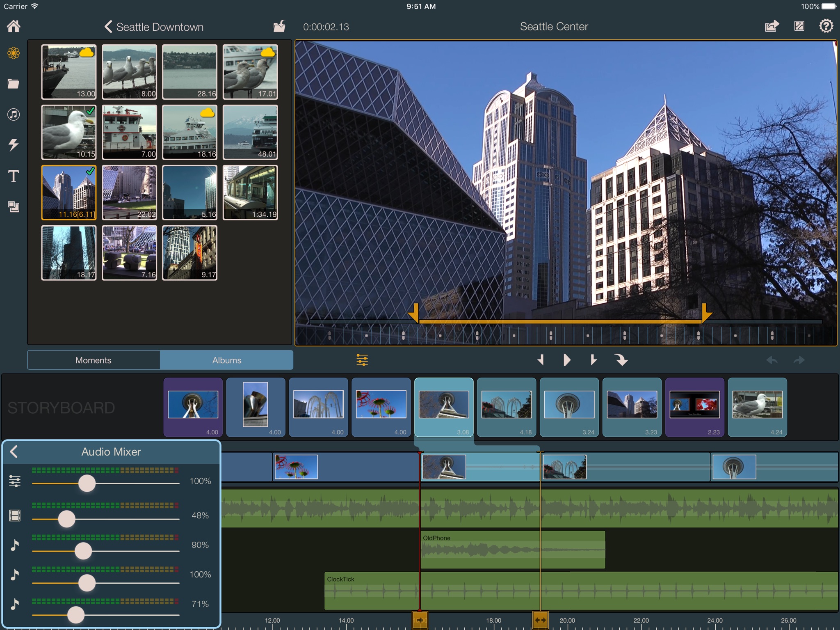
Task: Select the 48.01 ferry clip thumbnail
Action: click(250, 132)
